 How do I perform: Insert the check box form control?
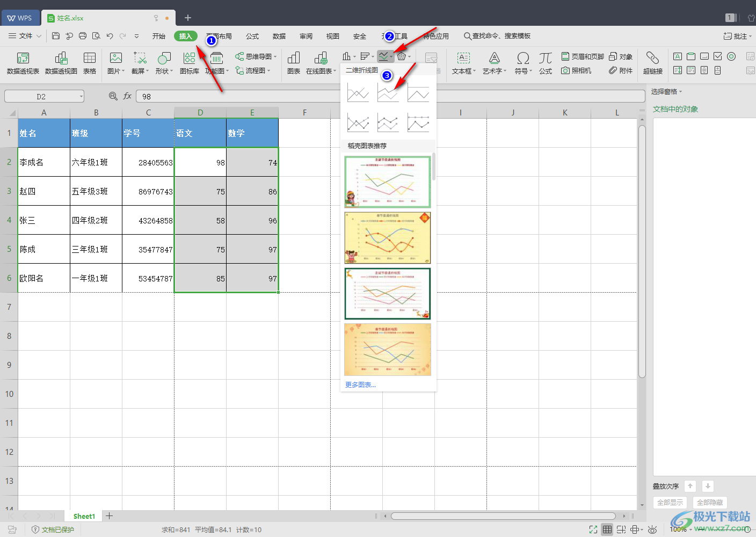[718, 56]
